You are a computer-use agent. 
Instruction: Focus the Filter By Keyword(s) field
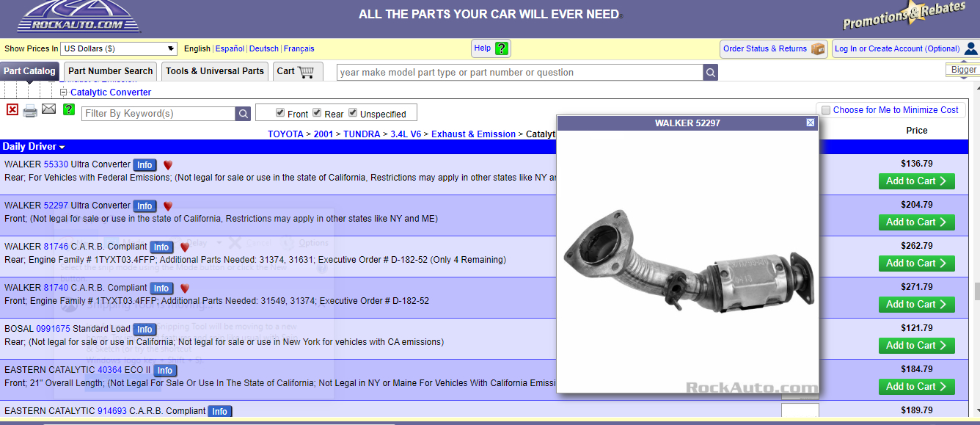158,114
